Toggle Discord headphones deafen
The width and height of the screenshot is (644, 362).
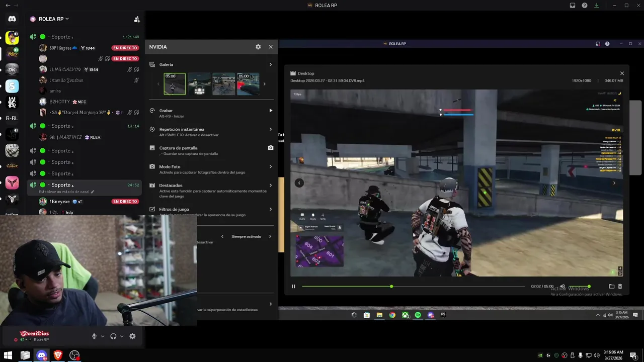(113, 336)
